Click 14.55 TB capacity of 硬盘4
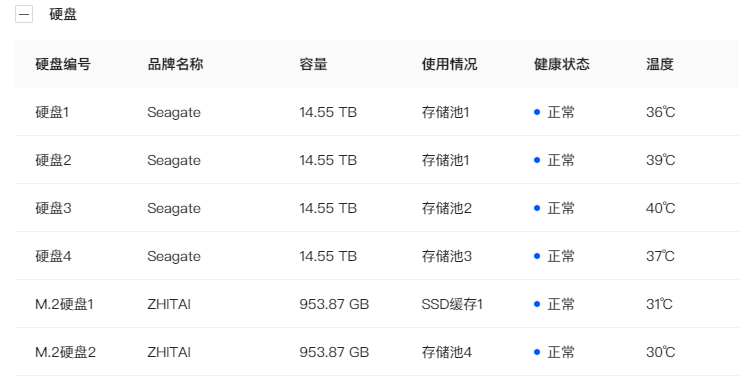 pyautogui.click(x=328, y=256)
